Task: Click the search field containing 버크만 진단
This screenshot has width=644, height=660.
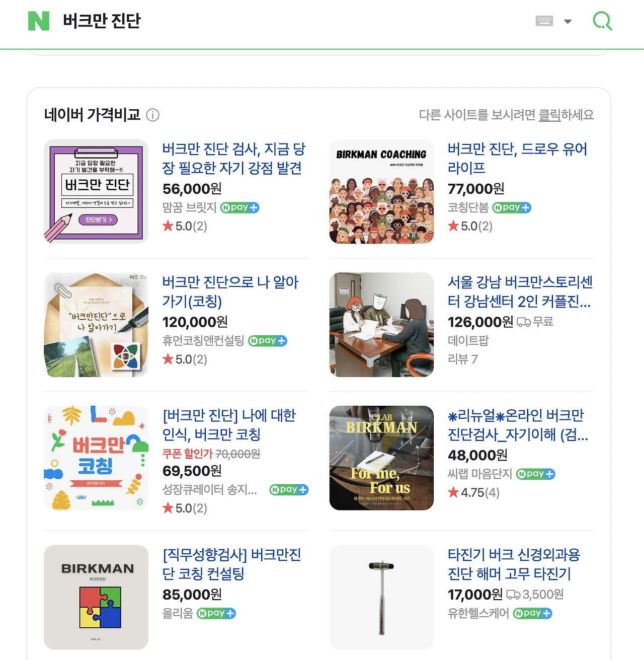Action: pyautogui.click(x=292, y=21)
